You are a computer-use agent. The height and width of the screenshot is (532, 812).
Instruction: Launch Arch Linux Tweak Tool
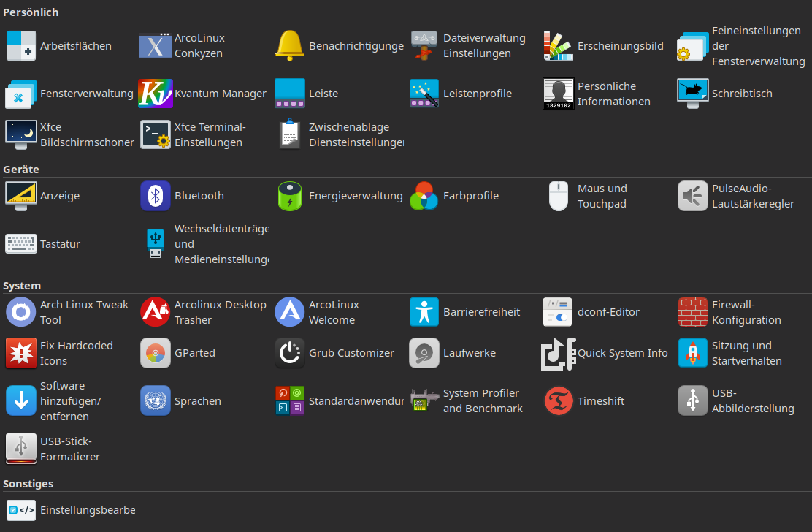[x=20, y=312]
